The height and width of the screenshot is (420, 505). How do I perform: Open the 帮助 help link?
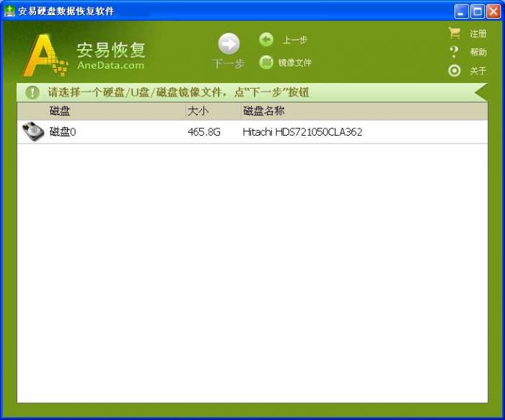click(x=478, y=52)
